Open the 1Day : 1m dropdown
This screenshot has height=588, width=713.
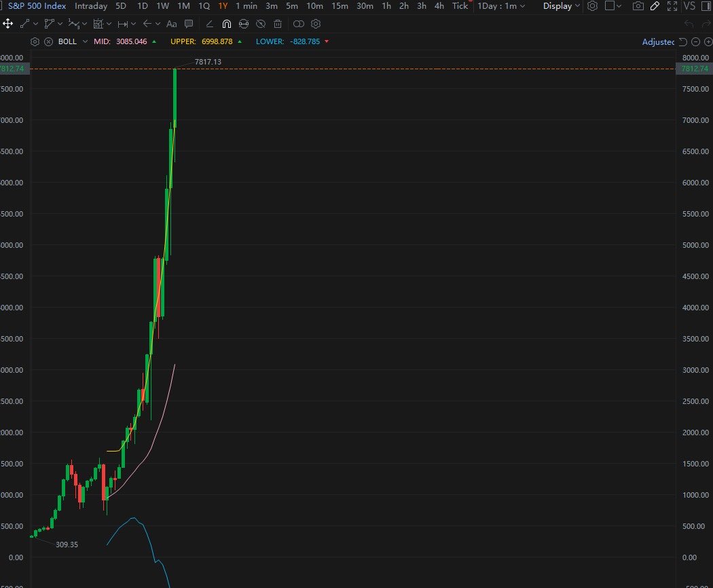501,6
